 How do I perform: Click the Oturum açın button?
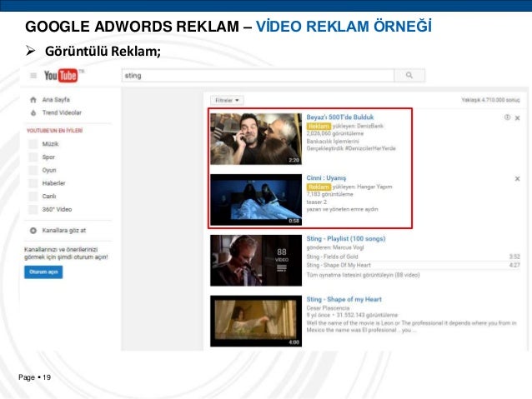pos(43,272)
